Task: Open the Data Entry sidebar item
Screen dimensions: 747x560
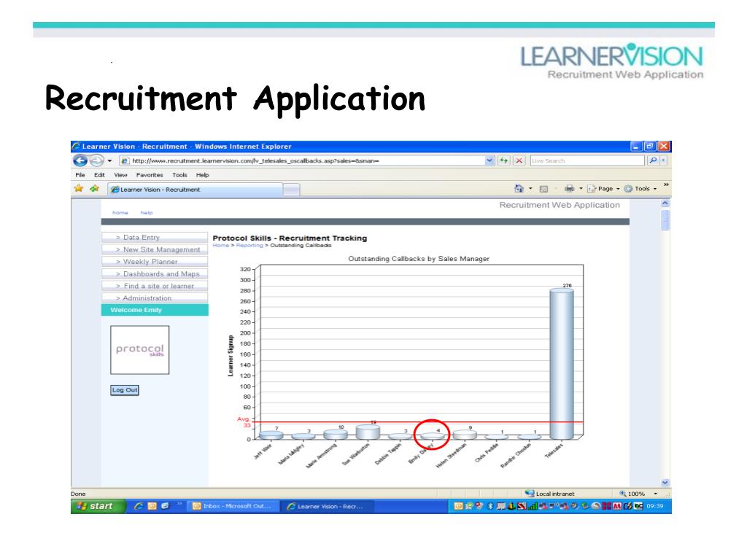Action: pos(155,237)
